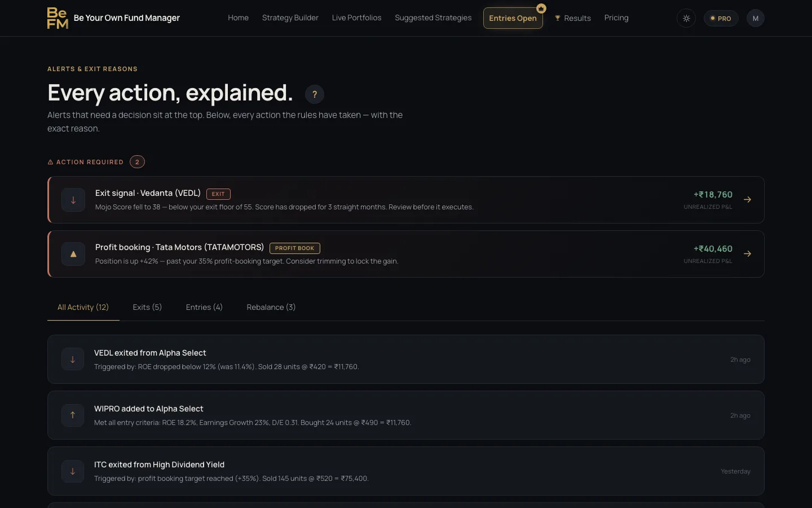Click the up-triangle icon on Tata Motors alert
Image resolution: width=812 pixels, height=508 pixels.
(x=73, y=254)
